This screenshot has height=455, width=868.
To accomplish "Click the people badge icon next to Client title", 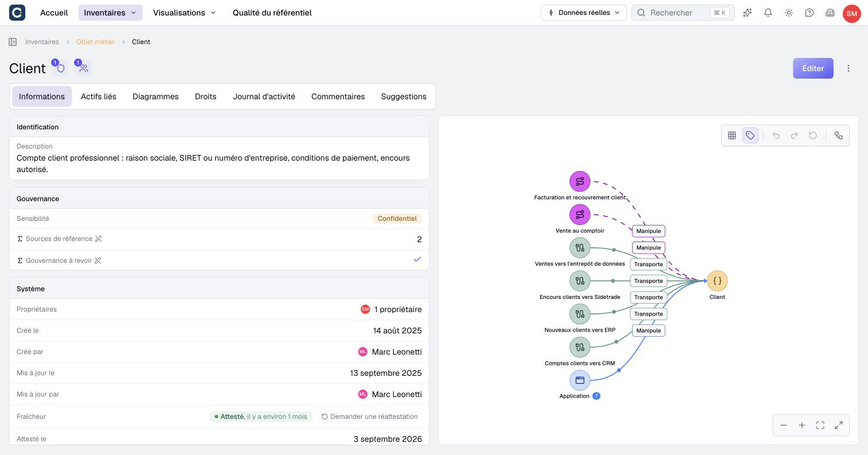I will coord(84,68).
